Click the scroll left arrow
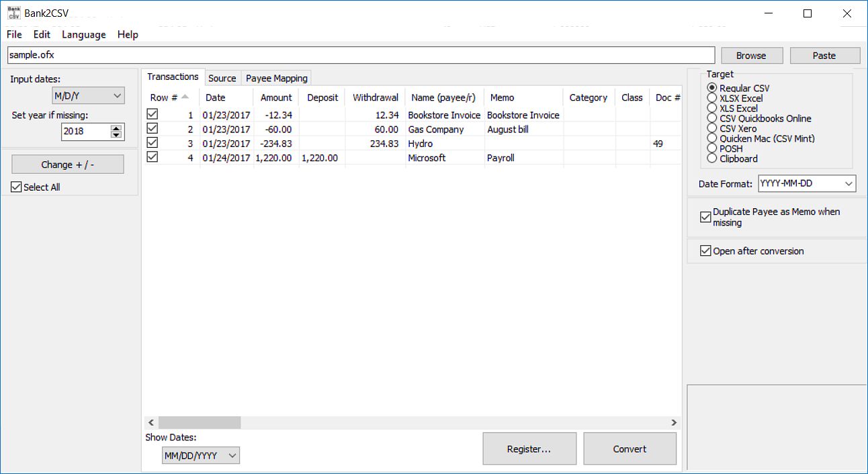Image resolution: width=868 pixels, height=474 pixels. tap(151, 422)
